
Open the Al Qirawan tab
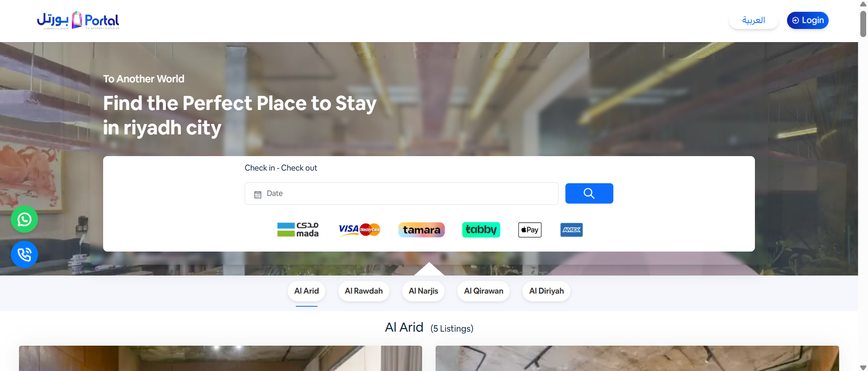point(484,291)
